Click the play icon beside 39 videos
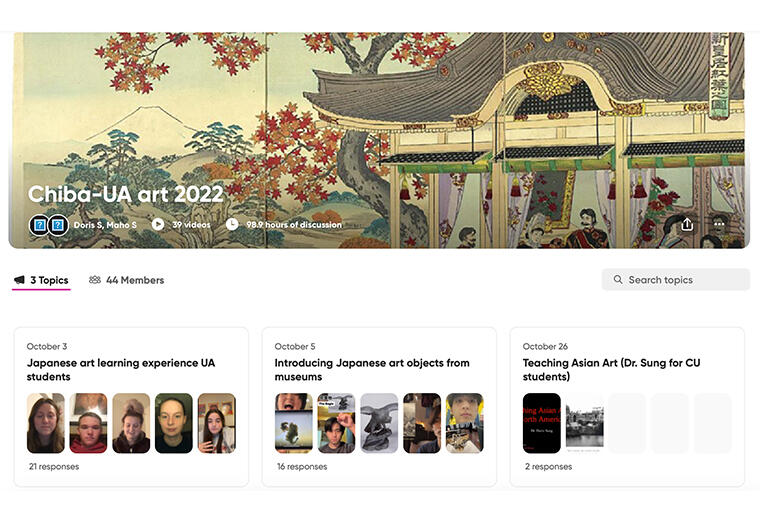760x520 pixels. pos(158,224)
